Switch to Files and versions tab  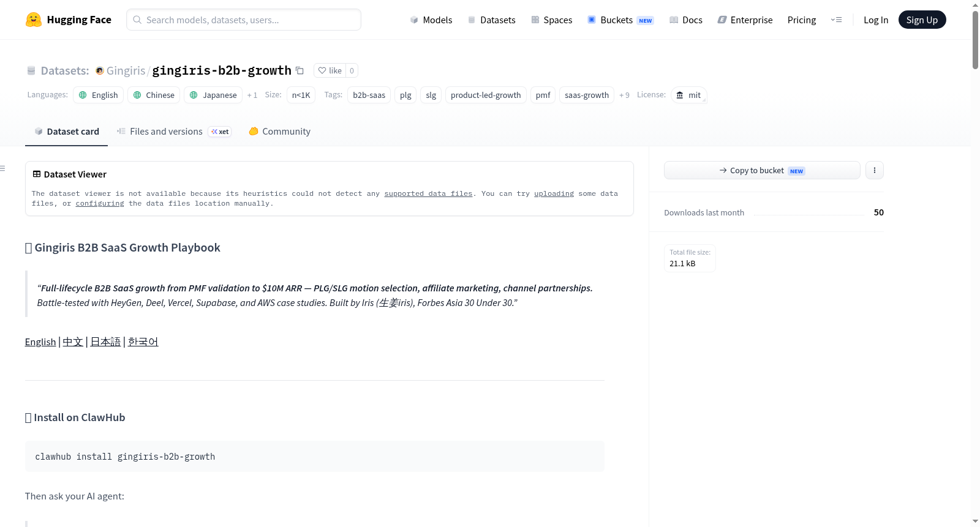click(175, 131)
